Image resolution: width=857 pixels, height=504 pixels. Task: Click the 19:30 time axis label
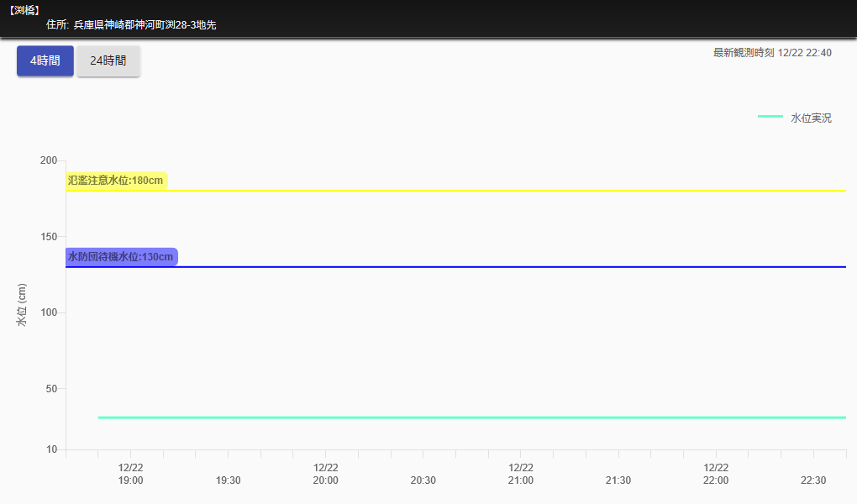[x=229, y=480]
